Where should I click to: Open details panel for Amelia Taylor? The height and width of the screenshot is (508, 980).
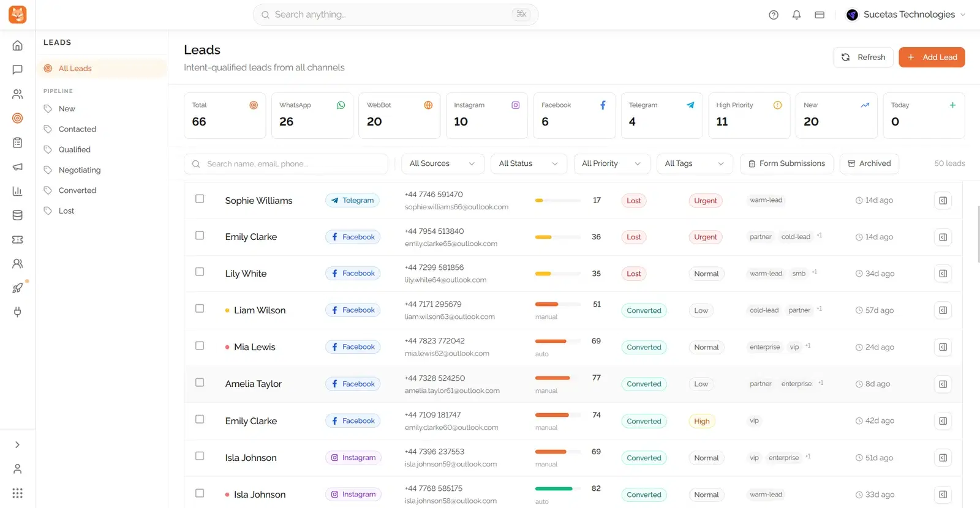[x=943, y=384]
